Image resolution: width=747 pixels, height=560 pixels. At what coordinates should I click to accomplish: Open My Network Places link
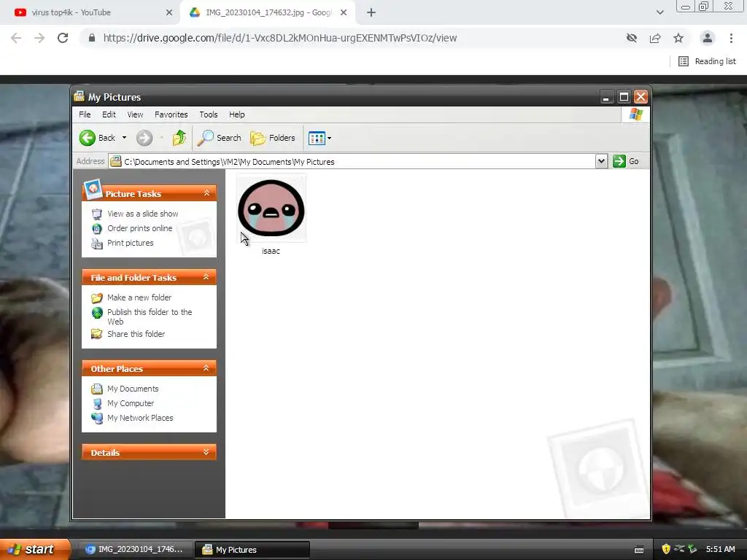(x=140, y=418)
